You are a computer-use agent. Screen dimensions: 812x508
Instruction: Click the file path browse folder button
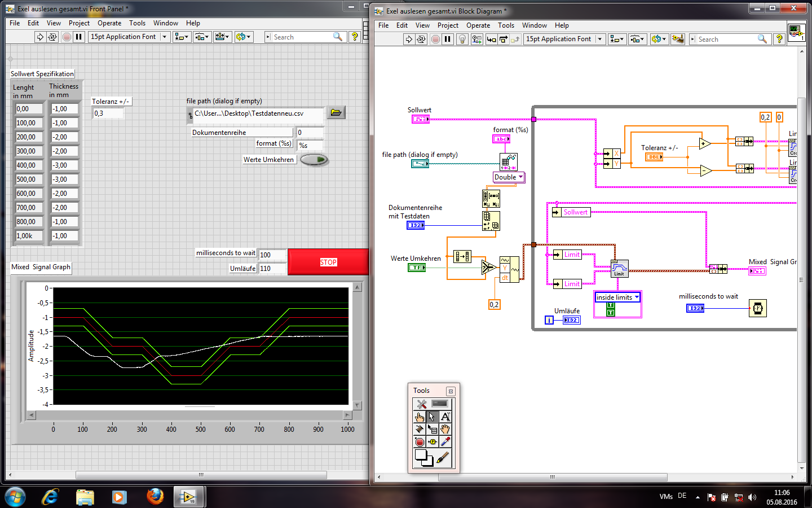click(336, 112)
